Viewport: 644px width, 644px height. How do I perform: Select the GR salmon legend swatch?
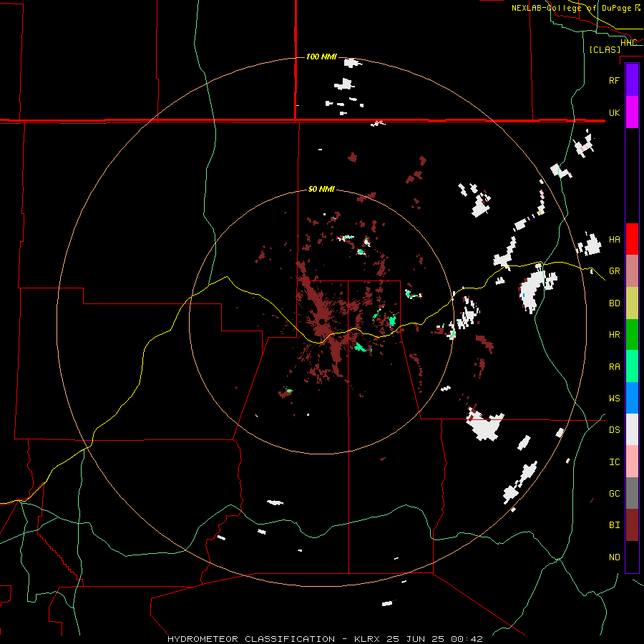[632, 271]
